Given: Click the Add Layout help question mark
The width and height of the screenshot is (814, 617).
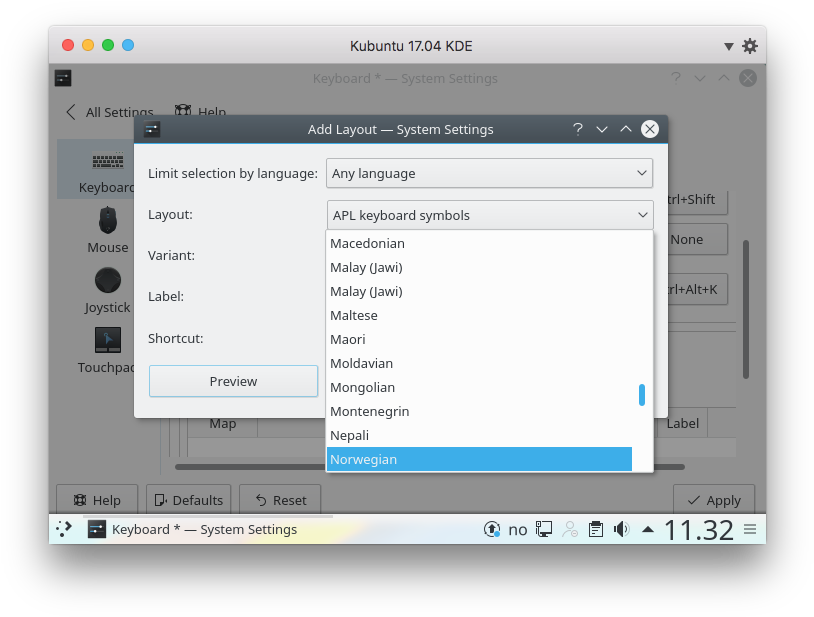Looking at the screenshot, I should click(577, 129).
